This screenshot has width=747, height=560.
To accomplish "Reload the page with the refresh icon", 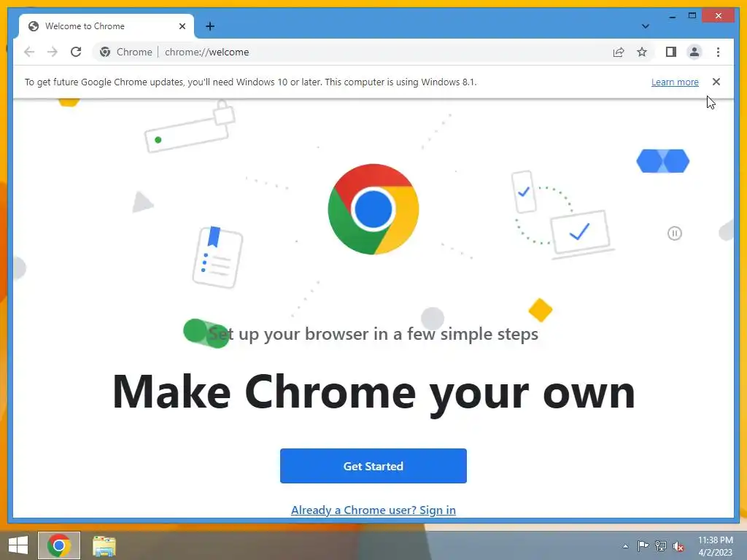I will (76, 52).
